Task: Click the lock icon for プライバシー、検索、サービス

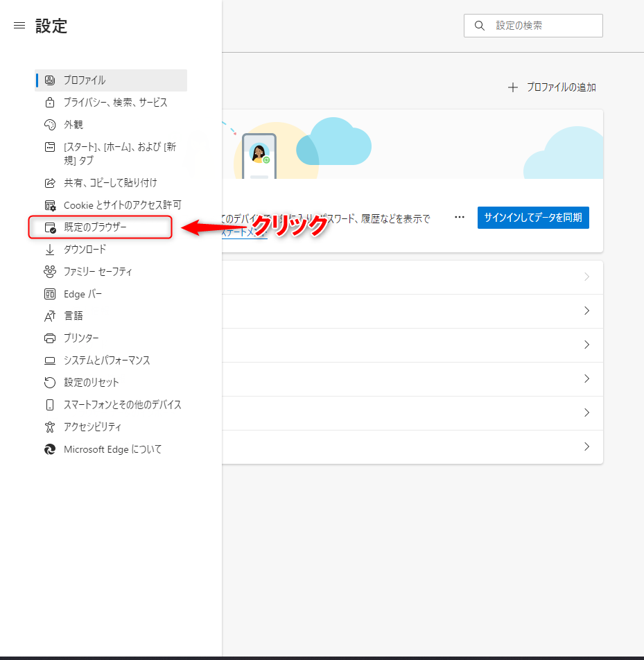Action: pos(50,103)
